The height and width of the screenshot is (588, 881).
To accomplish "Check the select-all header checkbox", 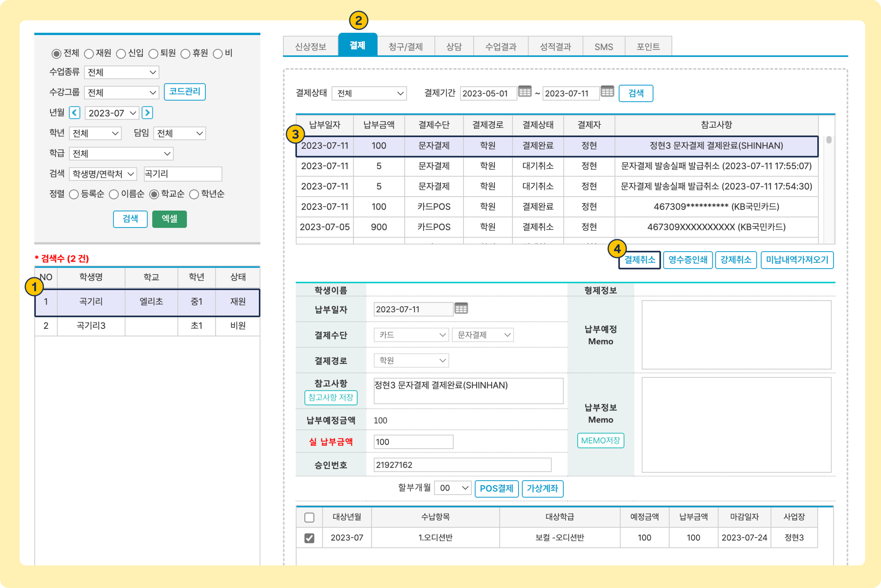I will (x=309, y=517).
